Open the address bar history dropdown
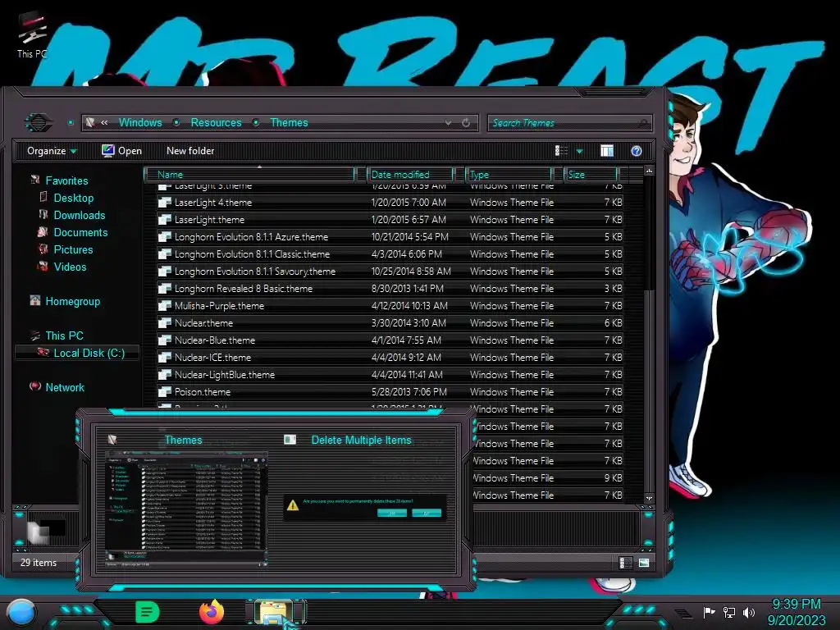Image resolution: width=840 pixels, height=630 pixels. tap(449, 123)
